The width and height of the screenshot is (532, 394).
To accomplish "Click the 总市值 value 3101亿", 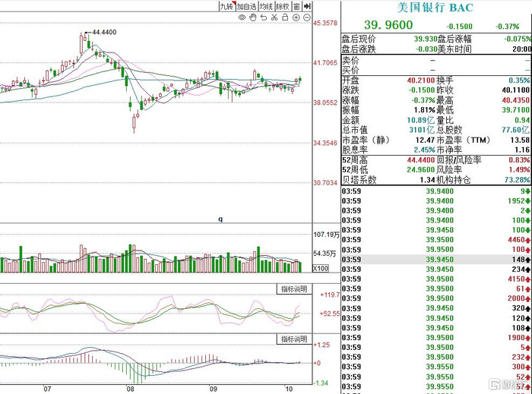I will [x=422, y=130].
